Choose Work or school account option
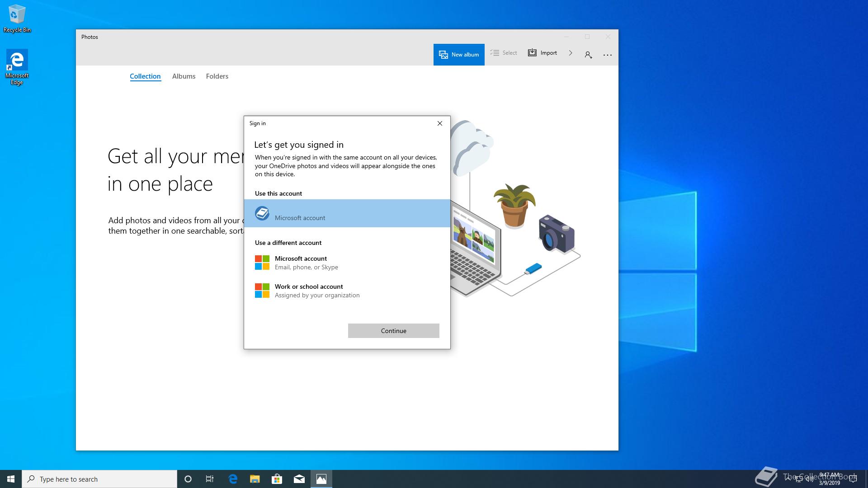 tap(347, 291)
